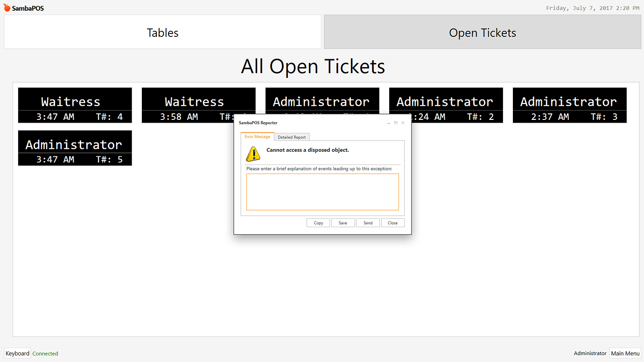Minimize the SambaPOS Reporter dialog

point(389,123)
